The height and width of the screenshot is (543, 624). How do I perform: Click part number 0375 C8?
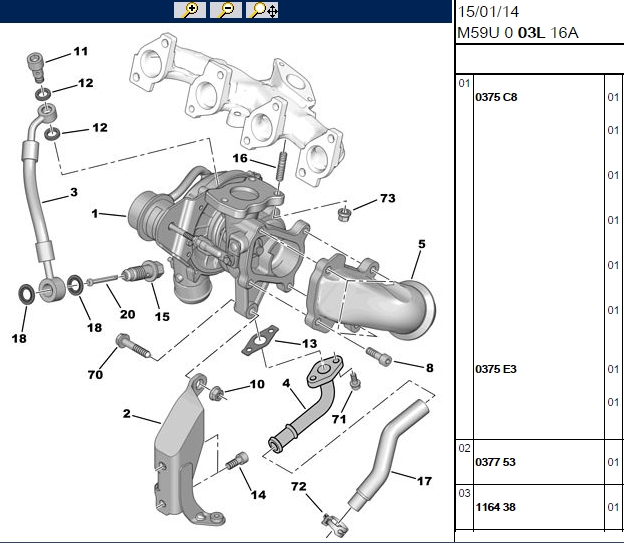[496, 97]
